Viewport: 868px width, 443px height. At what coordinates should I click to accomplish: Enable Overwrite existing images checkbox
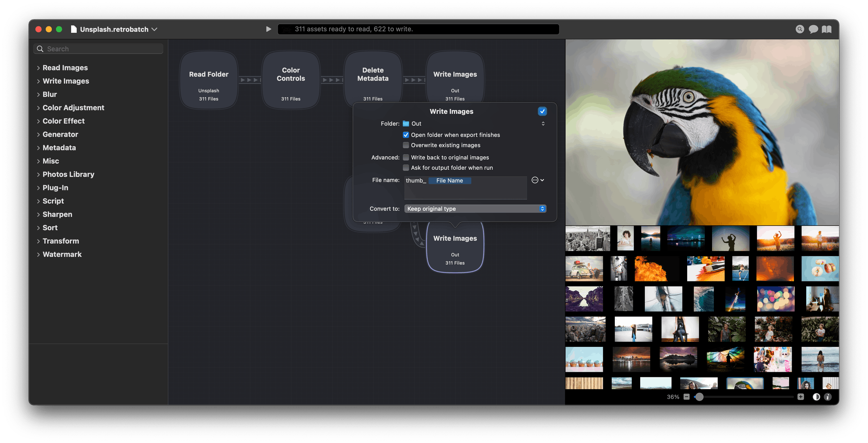406,145
